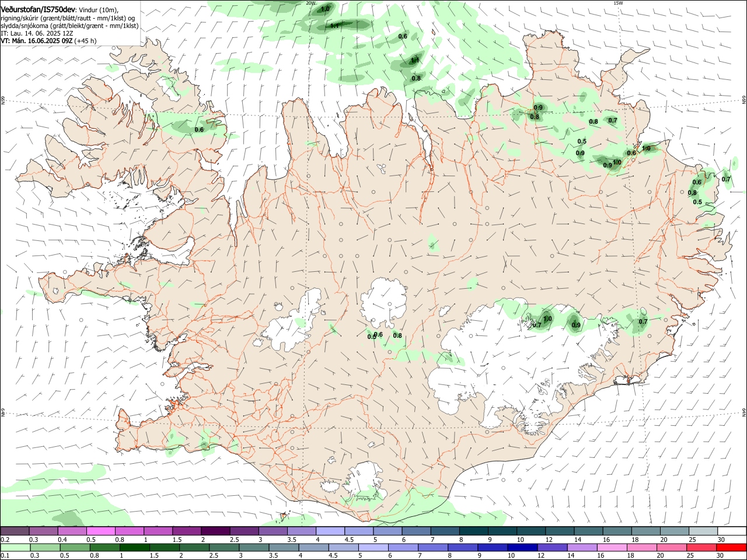Select lower legend pink swatch labeled 18
This screenshot has width=747, height=560.
click(642, 548)
